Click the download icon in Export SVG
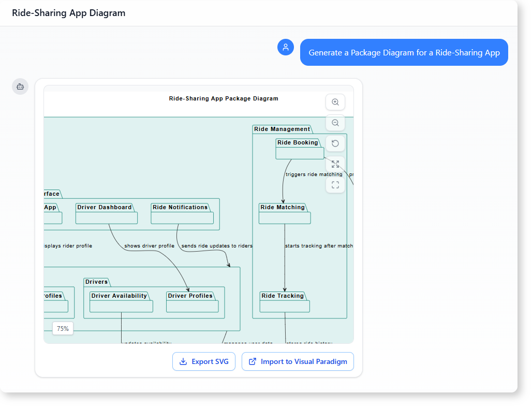The image size is (532, 408). (183, 361)
